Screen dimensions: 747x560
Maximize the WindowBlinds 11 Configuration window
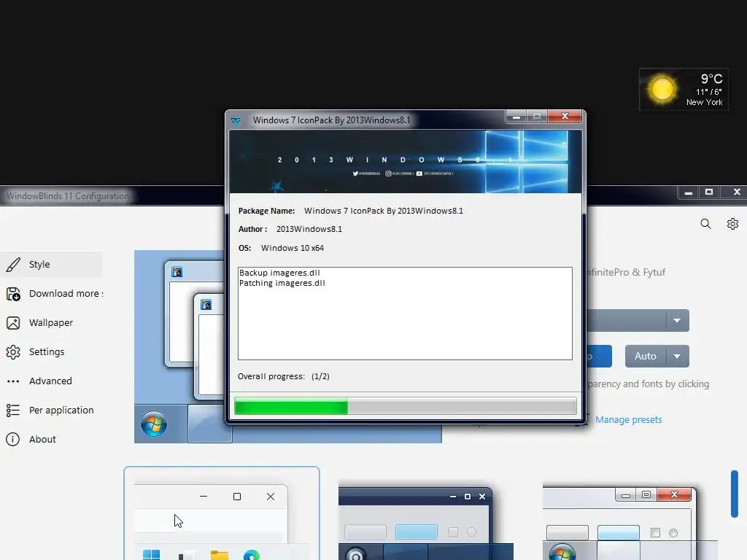coord(709,192)
